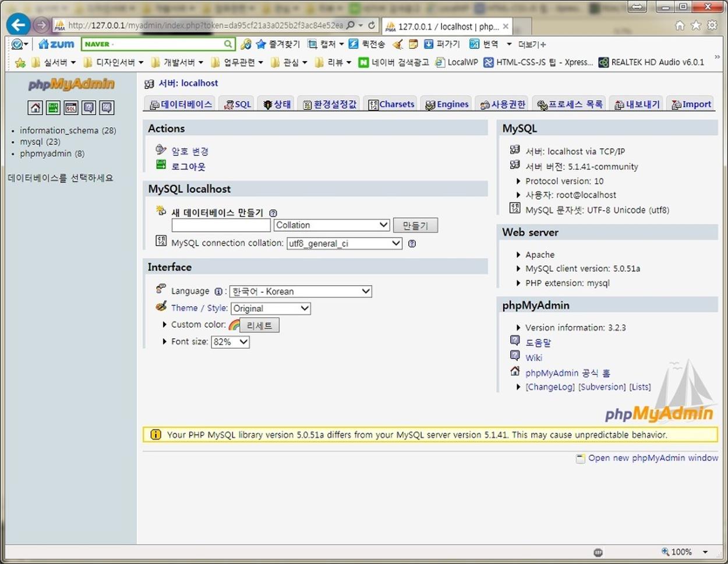
Task: Click the key icon in the zum toolbar
Action: (x=246, y=44)
